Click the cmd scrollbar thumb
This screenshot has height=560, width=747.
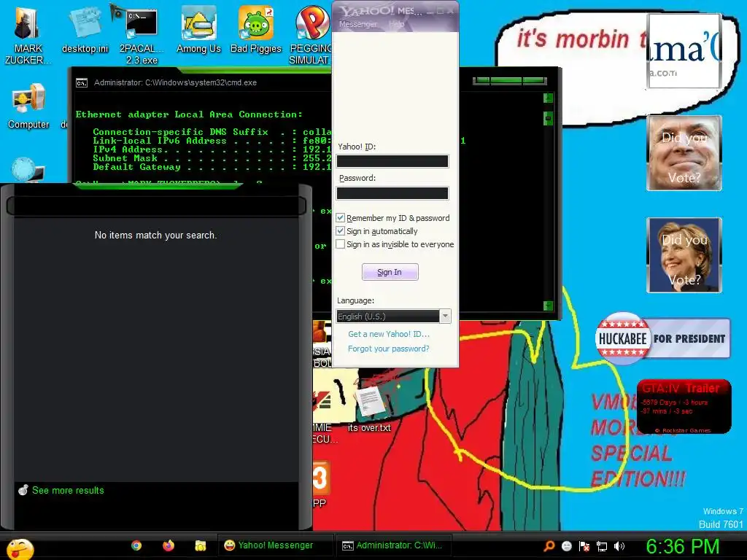pos(548,117)
